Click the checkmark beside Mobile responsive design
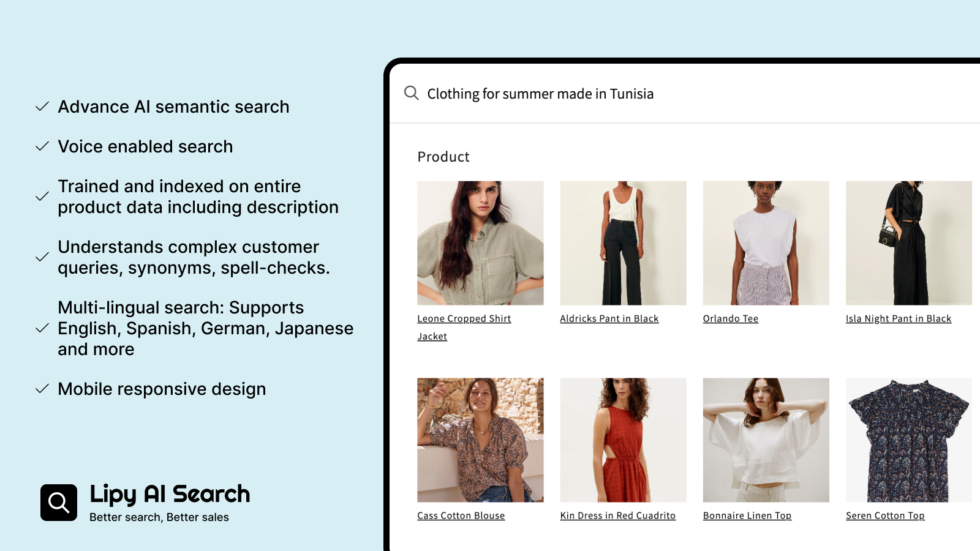Image resolution: width=980 pixels, height=551 pixels. coord(42,388)
